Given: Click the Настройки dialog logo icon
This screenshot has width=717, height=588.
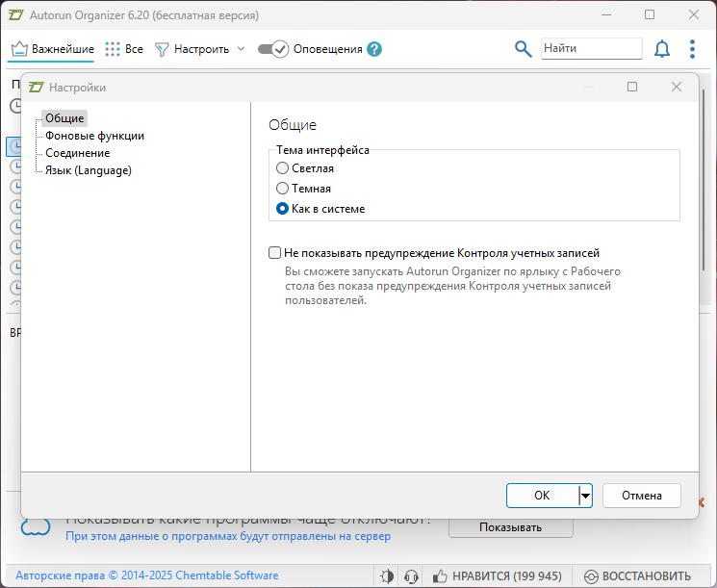Looking at the screenshot, I should (x=36, y=87).
